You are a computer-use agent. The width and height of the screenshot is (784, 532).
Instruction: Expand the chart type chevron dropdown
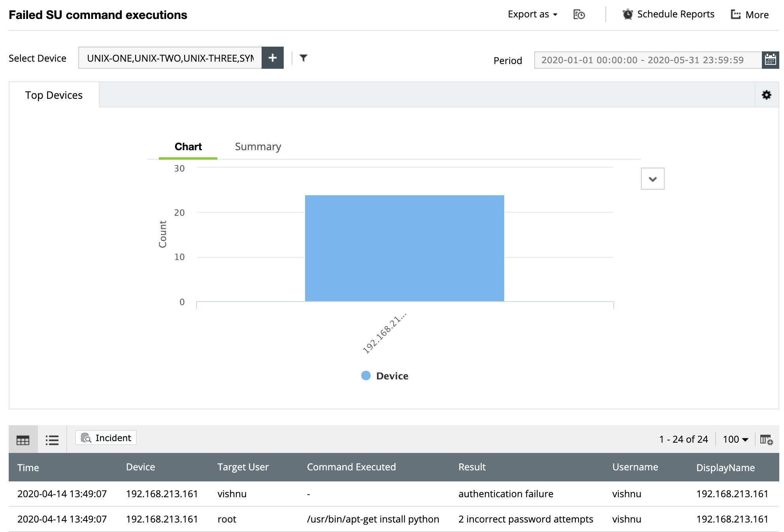click(652, 179)
